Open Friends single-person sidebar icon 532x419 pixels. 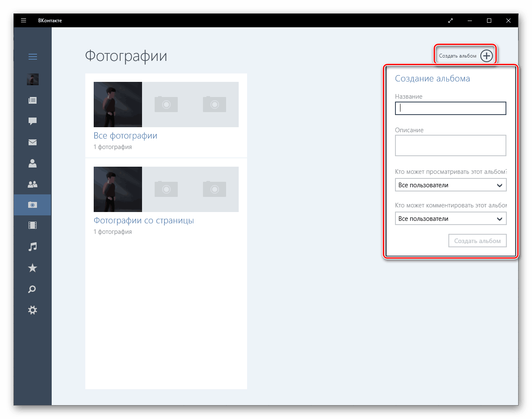(33, 163)
